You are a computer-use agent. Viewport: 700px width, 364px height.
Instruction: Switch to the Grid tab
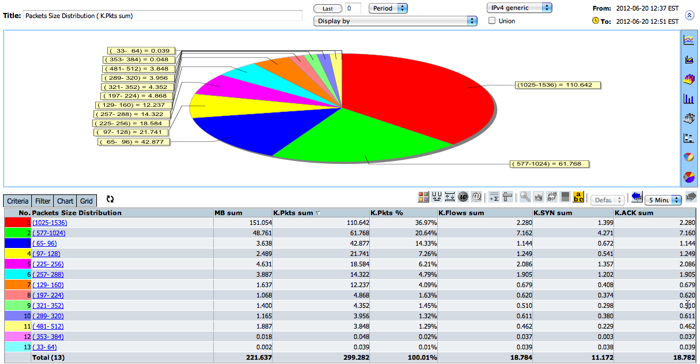pos(87,201)
